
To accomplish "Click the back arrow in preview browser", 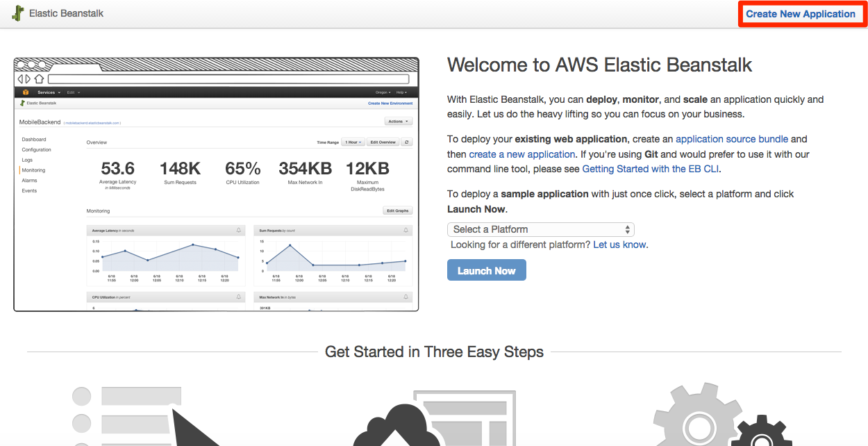I will pos(21,79).
